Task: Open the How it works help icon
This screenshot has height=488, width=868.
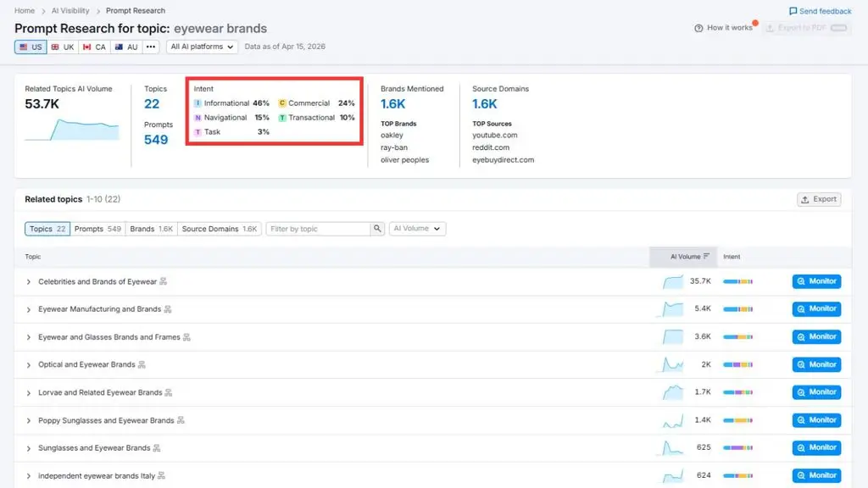Action: (698, 28)
